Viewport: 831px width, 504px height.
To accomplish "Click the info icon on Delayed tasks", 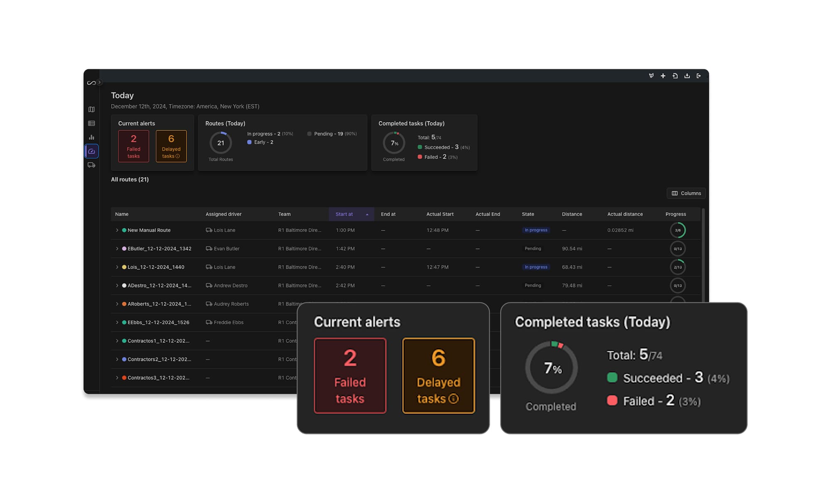I will click(178, 157).
